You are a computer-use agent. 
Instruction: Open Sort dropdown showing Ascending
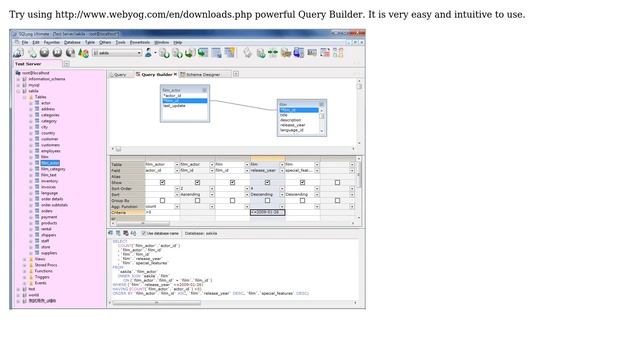click(211, 194)
